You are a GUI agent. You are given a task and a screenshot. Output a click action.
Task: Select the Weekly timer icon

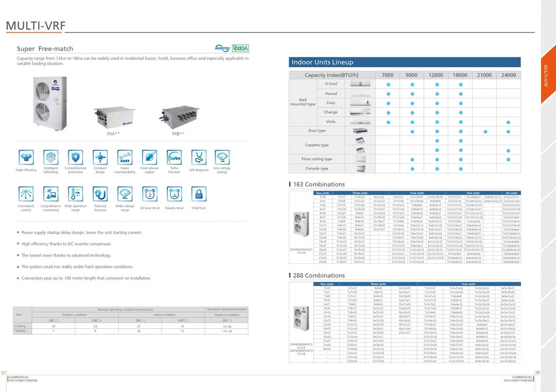point(174,194)
